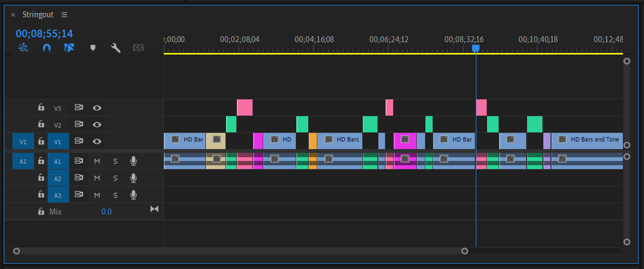Open Timeline Display Settings wrench
644x269 pixels.
coord(116,48)
